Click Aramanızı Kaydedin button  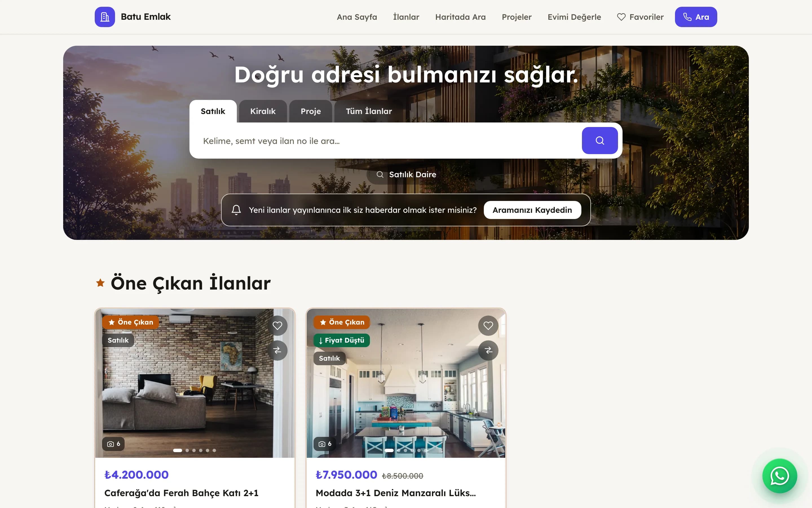pos(532,210)
